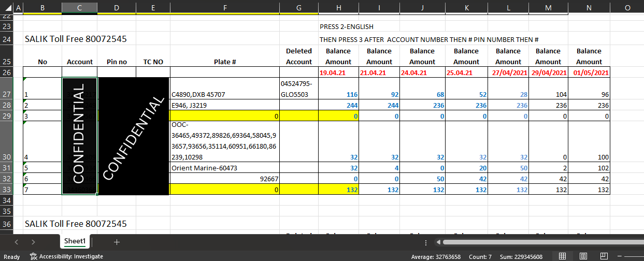This screenshot has height=261, width=644.
Task: Select column N header
Action: click(x=589, y=8)
